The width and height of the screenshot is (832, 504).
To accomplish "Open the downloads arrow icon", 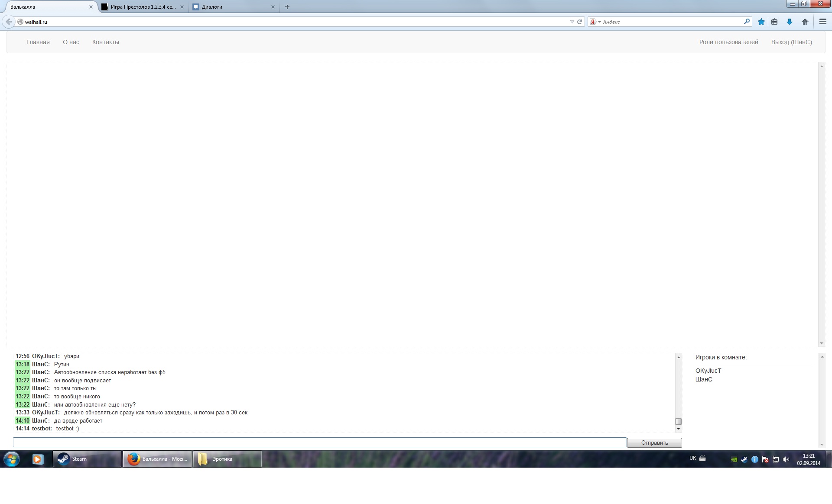I will coord(789,22).
